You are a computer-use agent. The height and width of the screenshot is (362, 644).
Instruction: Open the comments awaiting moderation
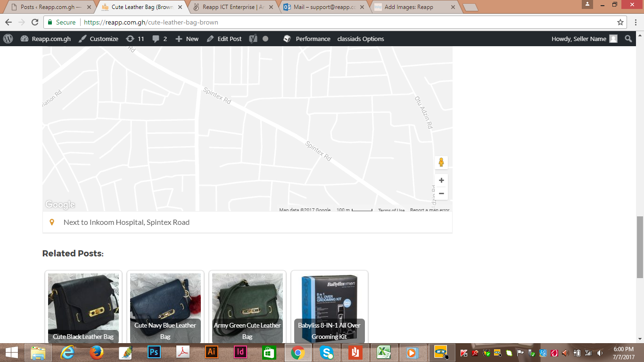(x=160, y=39)
